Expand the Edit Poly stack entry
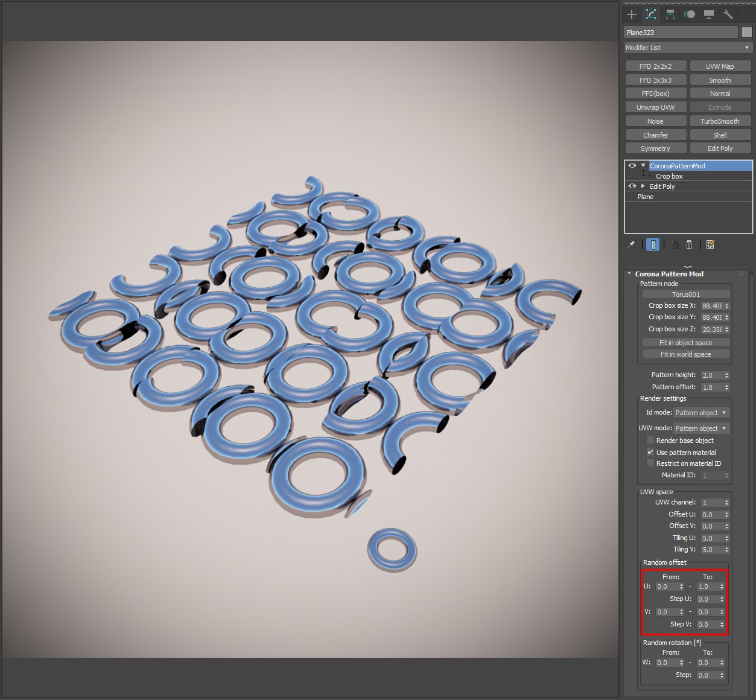 pos(643,186)
